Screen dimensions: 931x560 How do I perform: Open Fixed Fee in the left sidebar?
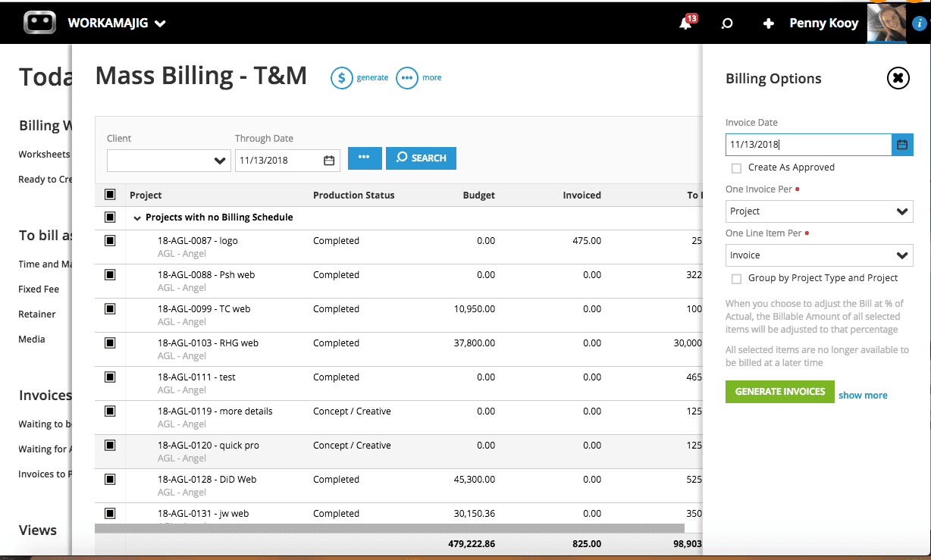[x=39, y=289]
